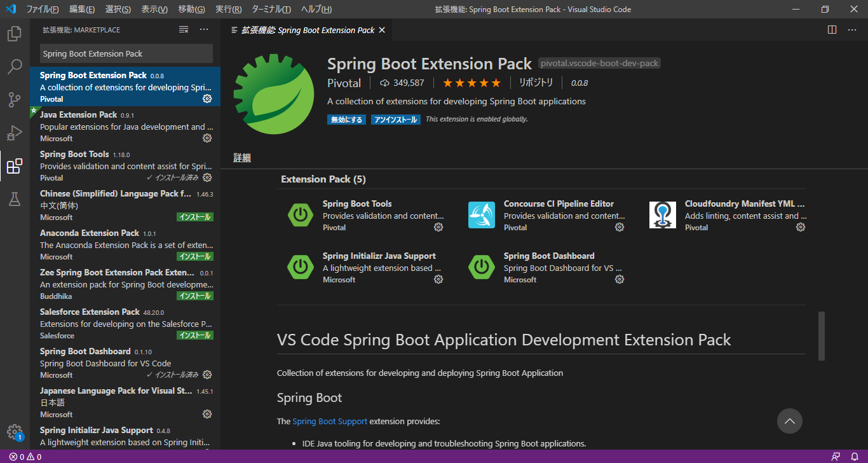The image size is (868, 463).
Task: Open the Spring Boot Support link
Action: tap(330, 421)
